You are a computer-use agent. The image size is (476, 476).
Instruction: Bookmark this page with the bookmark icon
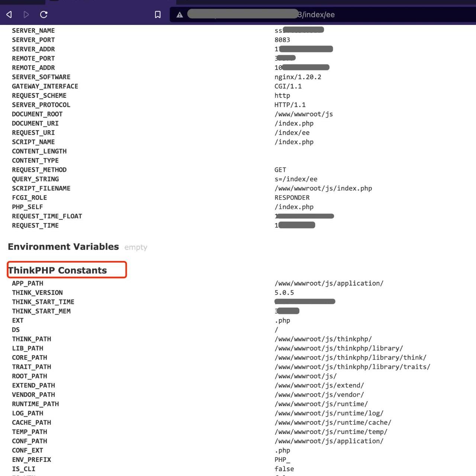pyautogui.click(x=158, y=15)
